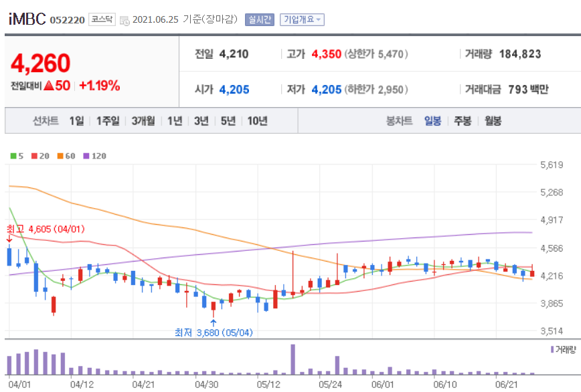This screenshot has height=392, width=581.
Task: Select the 3년 line chart tab
Action: point(201,120)
